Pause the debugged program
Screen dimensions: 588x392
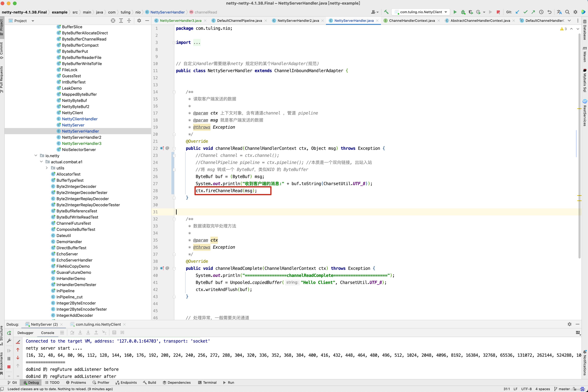point(9,359)
